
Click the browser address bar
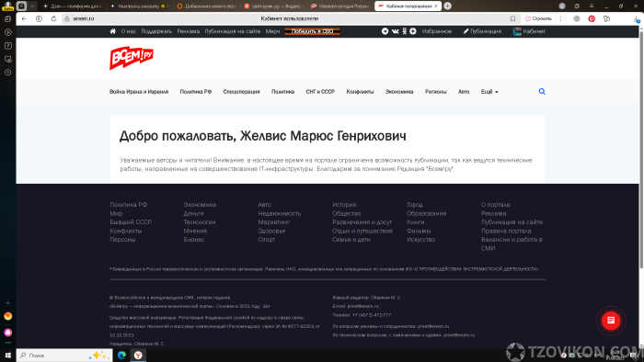coord(289,19)
